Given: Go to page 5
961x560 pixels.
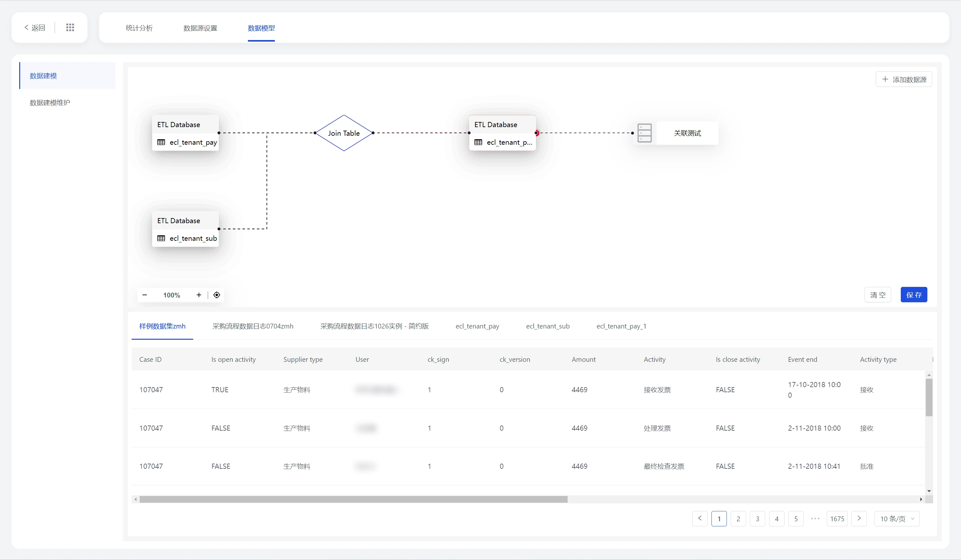Looking at the screenshot, I should coord(796,519).
